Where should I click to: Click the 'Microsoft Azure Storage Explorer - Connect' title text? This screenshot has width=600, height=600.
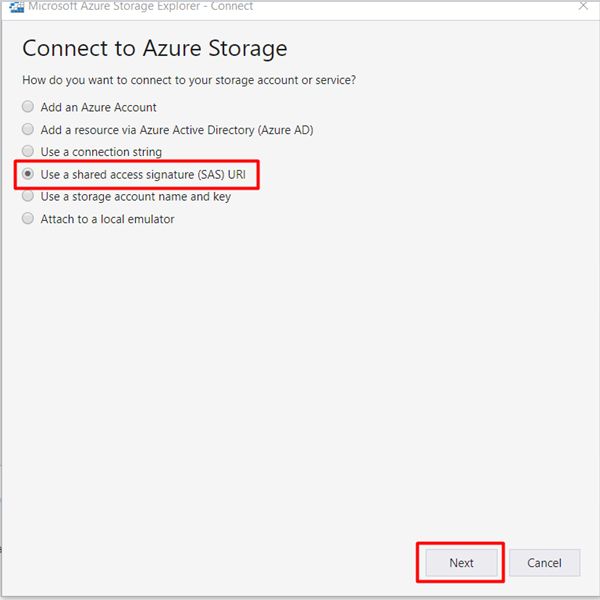pos(140,6)
